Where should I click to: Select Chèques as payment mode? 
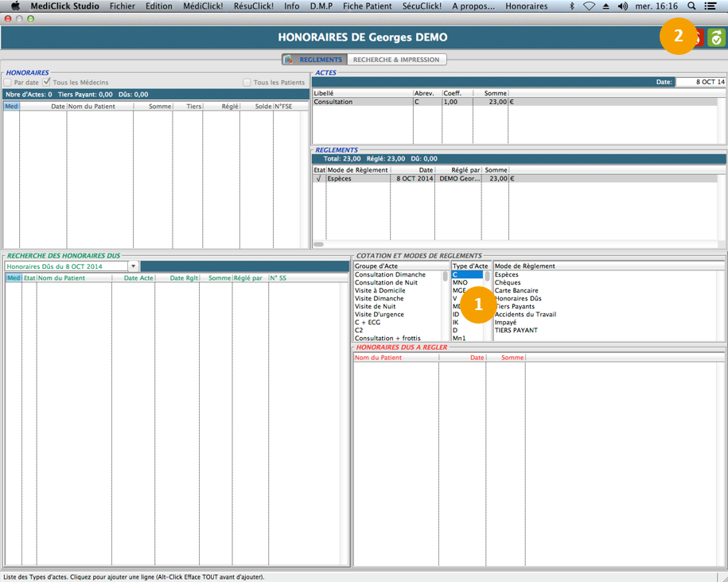(x=508, y=283)
